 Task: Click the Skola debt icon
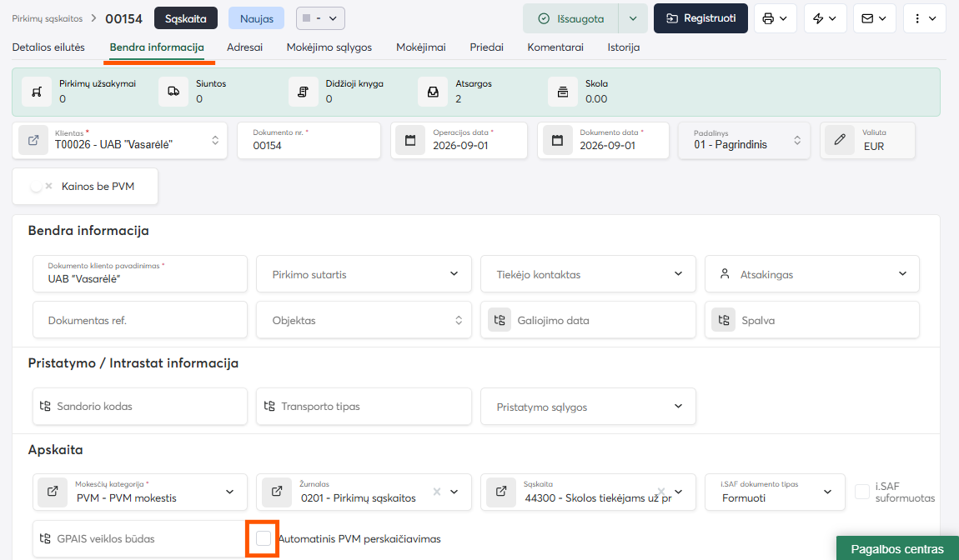tap(563, 92)
